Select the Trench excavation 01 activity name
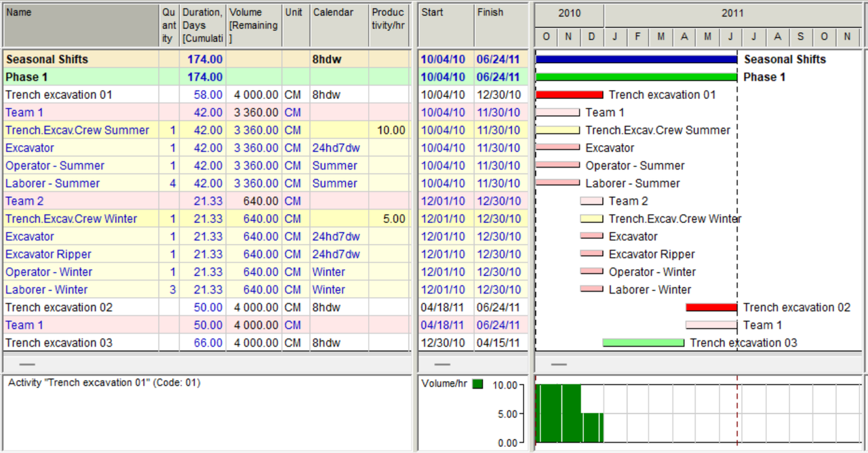Viewport: 868px width, 453px height. pyautogui.click(x=59, y=95)
